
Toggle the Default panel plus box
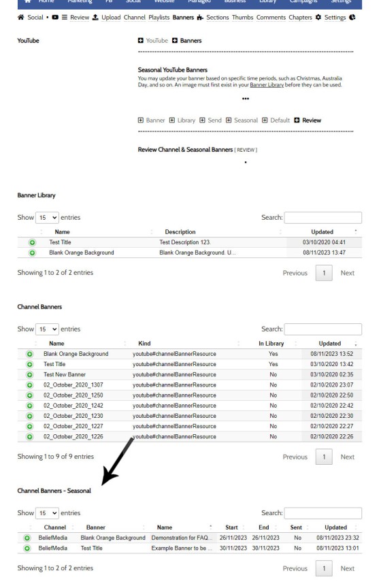265,120
